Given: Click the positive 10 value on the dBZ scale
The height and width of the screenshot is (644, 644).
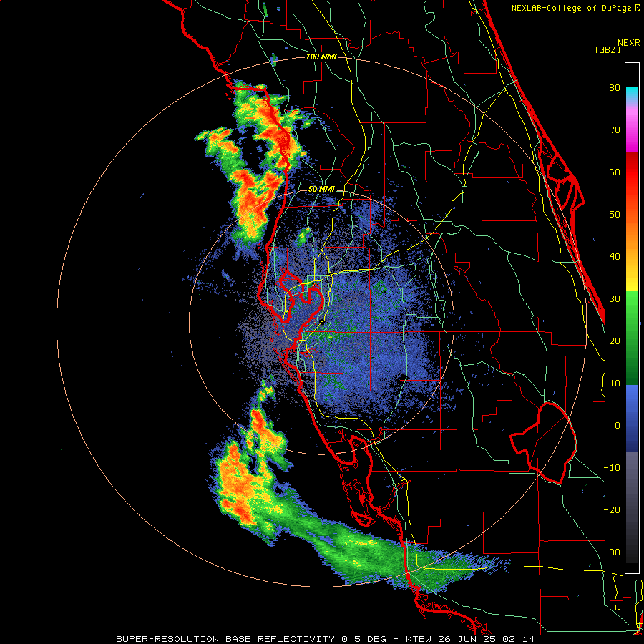Looking at the screenshot, I should pos(615,384).
